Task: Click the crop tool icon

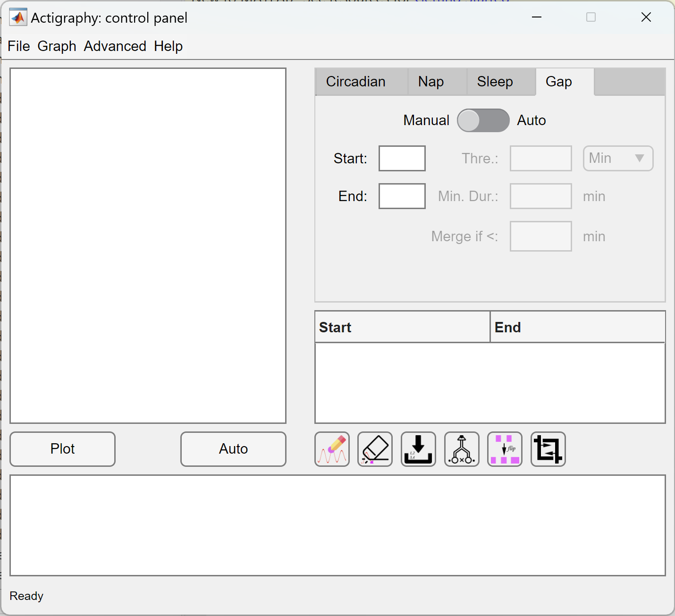Action: tap(548, 449)
